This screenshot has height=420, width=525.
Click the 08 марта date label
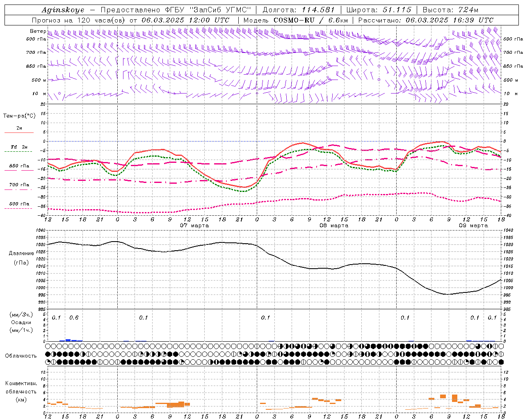click(334, 226)
